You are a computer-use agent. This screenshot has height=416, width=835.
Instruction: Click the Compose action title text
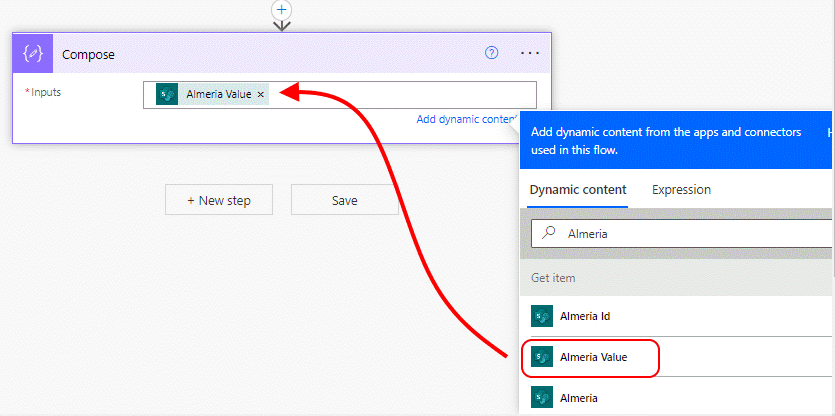click(88, 54)
